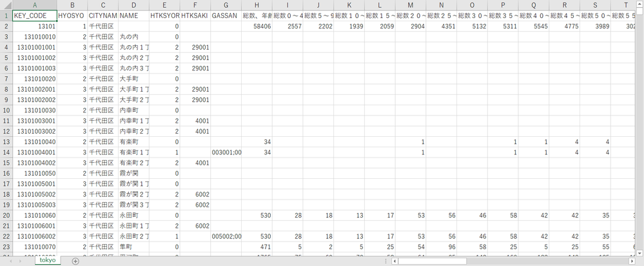Screen dimensions: 644x266
Task: Select column B header
Action: (x=72, y=5)
